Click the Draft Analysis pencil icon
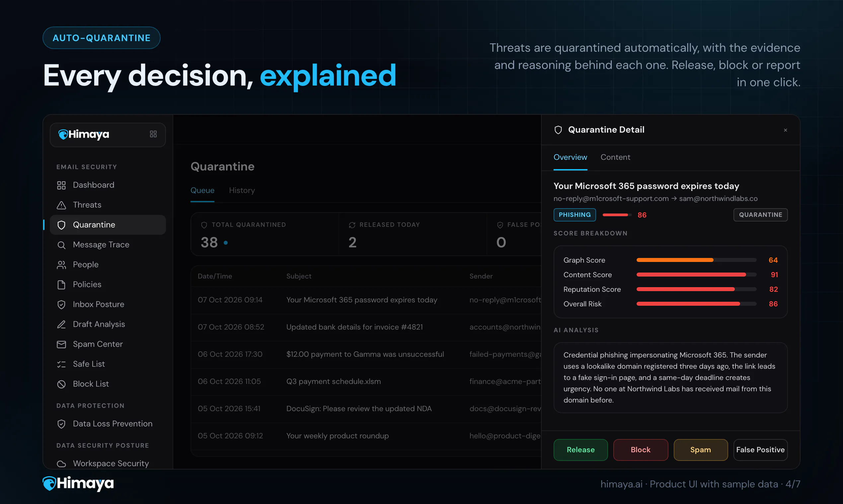This screenshot has height=504, width=843. (x=61, y=324)
